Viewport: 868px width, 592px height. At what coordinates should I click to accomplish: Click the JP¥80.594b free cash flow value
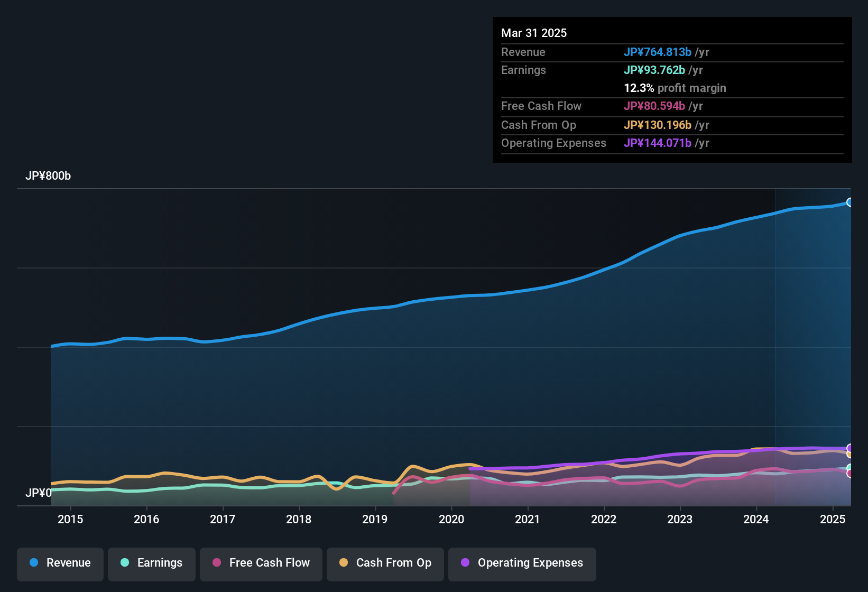click(654, 106)
